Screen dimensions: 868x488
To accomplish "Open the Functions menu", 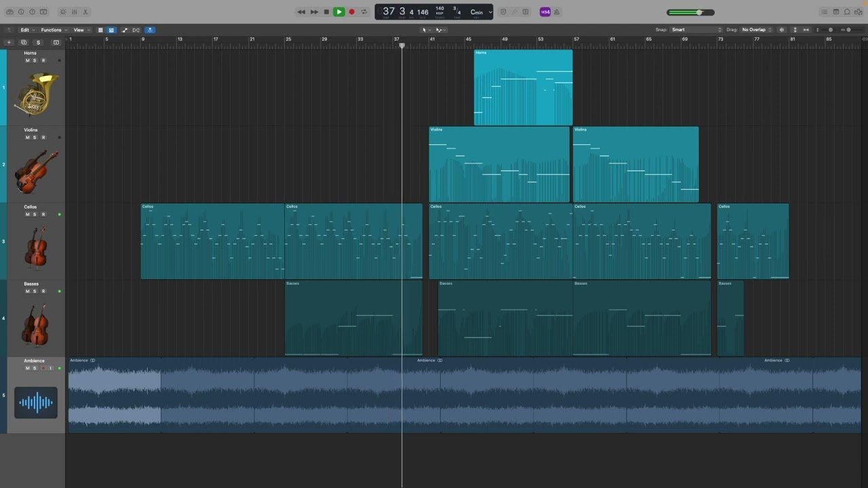I will click(54, 30).
